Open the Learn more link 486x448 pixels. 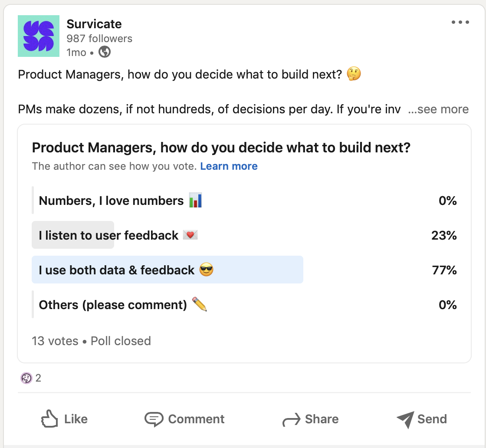click(229, 166)
